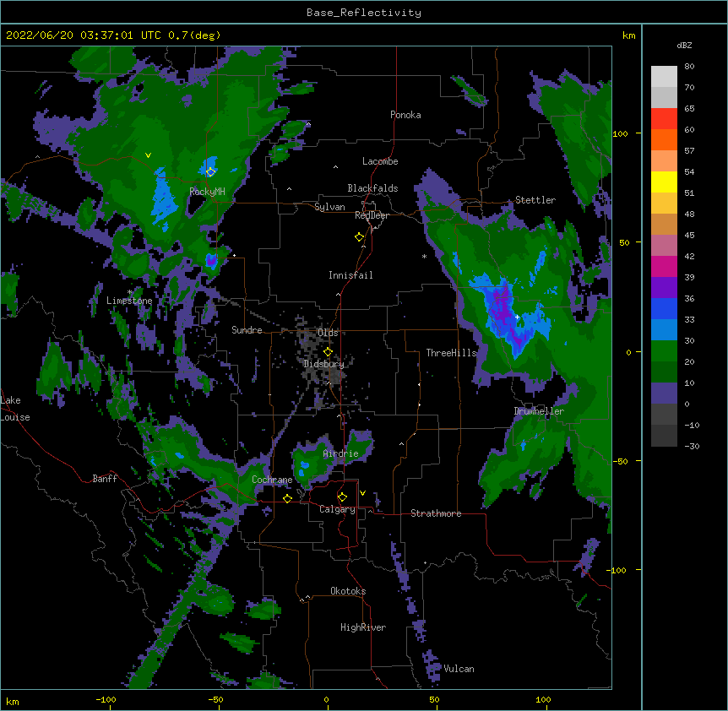Viewport: 728px width, 711px height.
Task: Select the Strathmore label
Action: pyautogui.click(x=436, y=513)
